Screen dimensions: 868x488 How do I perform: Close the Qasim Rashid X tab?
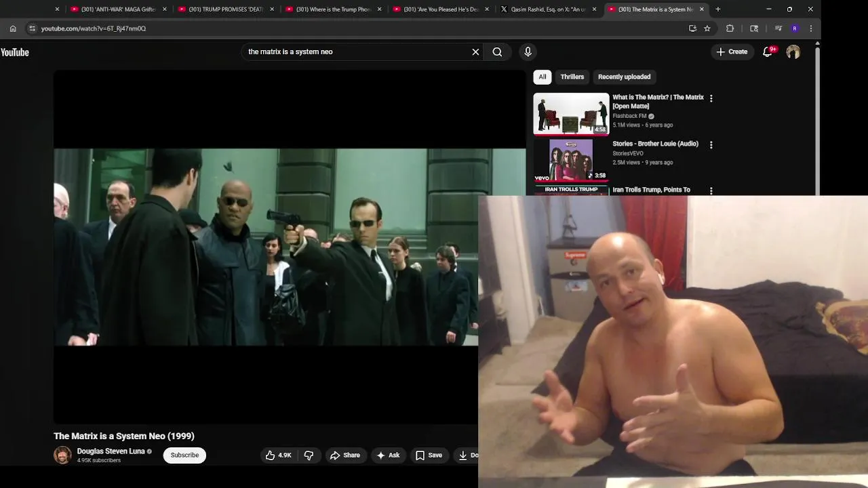point(594,9)
